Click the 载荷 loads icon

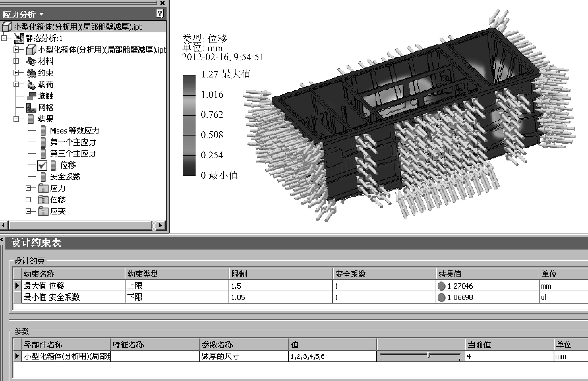[31, 85]
